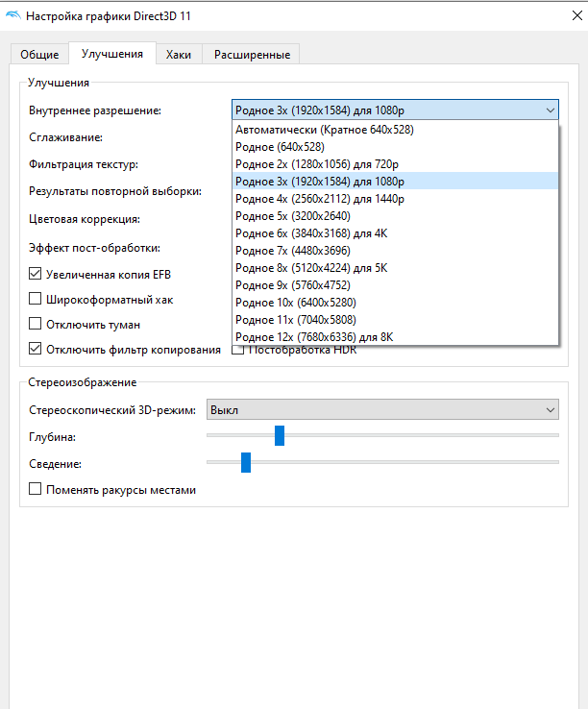Enable Широкоформатный хак checkbox
This screenshot has width=588, height=709.
[x=35, y=299]
